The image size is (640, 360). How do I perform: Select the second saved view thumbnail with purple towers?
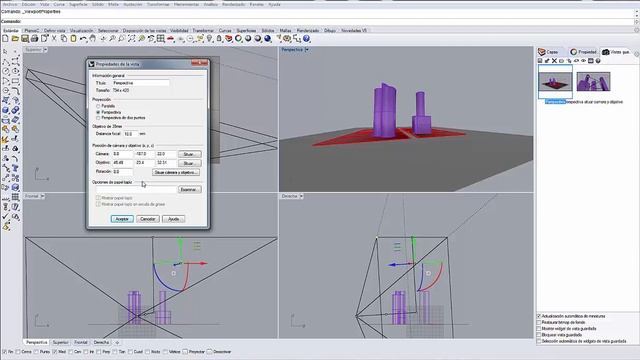click(593, 81)
